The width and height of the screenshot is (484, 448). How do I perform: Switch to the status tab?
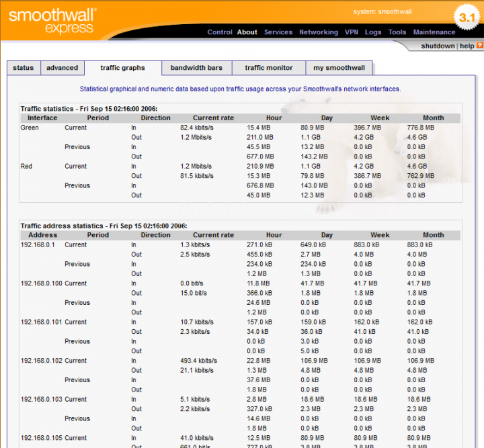pyautogui.click(x=24, y=68)
